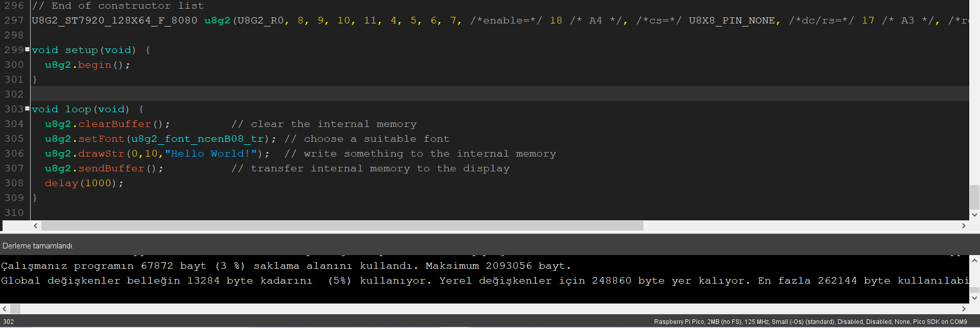This screenshot has width=980, height=328.
Task: Click the console horizontal scroll left arrow
Action: [x=5, y=309]
